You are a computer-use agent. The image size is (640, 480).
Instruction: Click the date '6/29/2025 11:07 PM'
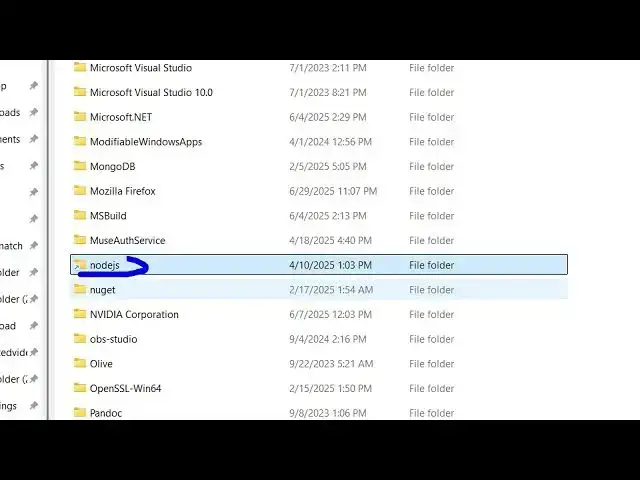pyautogui.click(x=333, y=191)
